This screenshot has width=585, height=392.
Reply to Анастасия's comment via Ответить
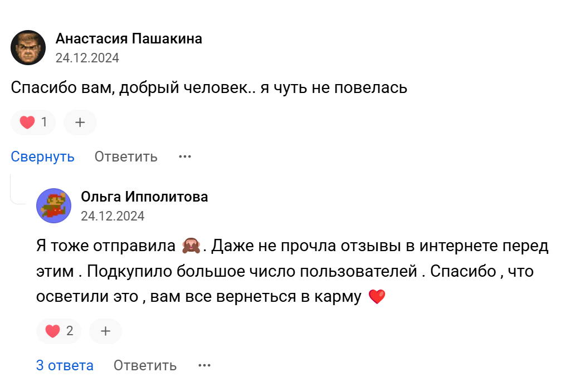(126, 156)
